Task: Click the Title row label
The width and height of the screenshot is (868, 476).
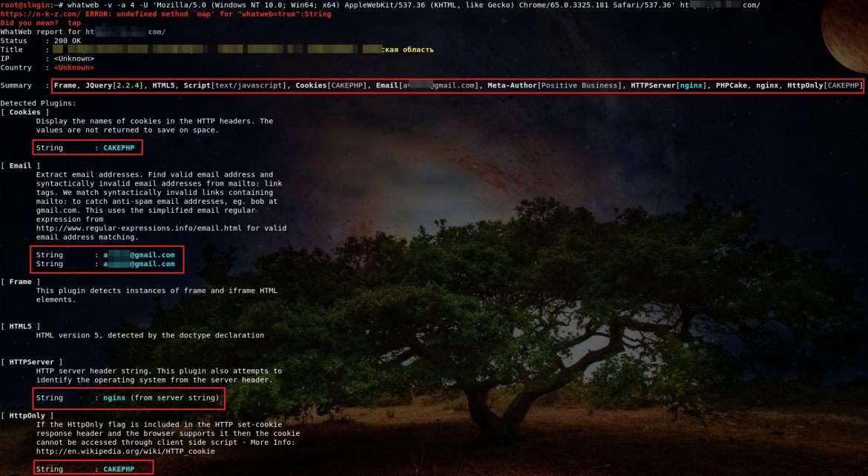Action: tap(12, 49)
